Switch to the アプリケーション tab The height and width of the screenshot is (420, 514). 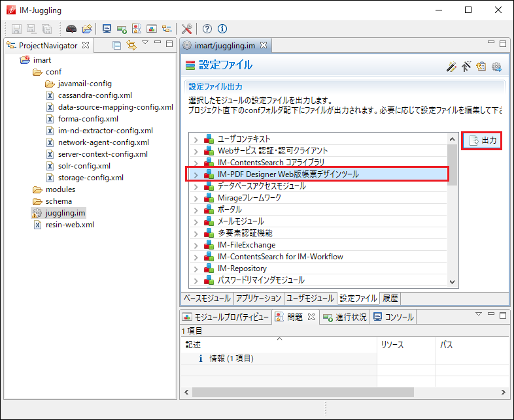[x=259, y=299]
